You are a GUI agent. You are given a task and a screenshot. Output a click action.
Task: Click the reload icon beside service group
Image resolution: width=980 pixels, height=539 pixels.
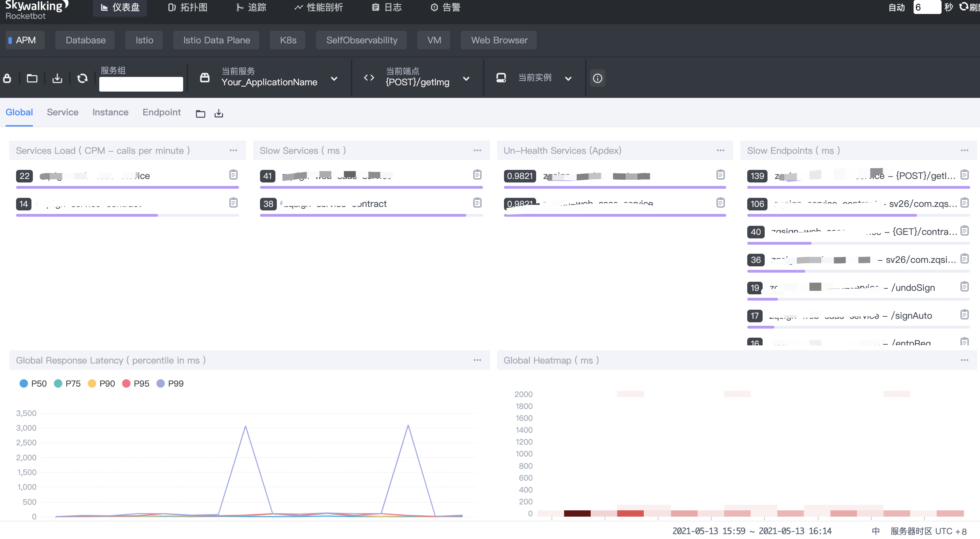click(x=82, y=78)
